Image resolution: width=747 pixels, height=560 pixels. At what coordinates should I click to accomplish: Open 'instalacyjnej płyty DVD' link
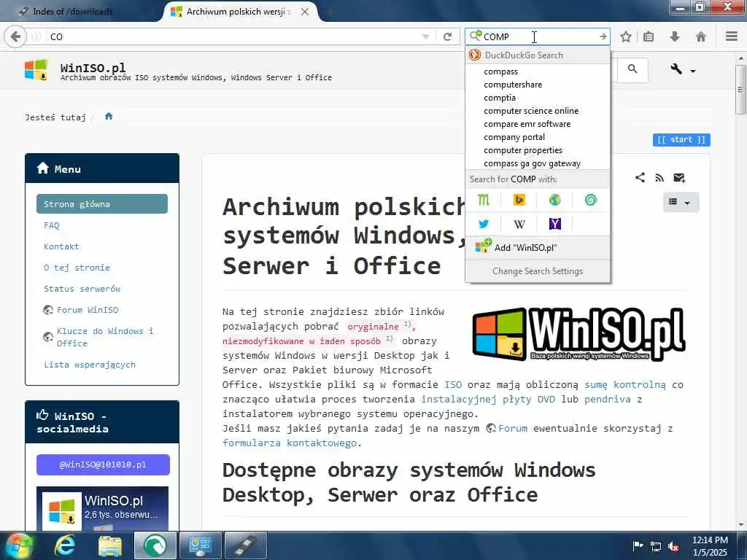pos(488,399)
